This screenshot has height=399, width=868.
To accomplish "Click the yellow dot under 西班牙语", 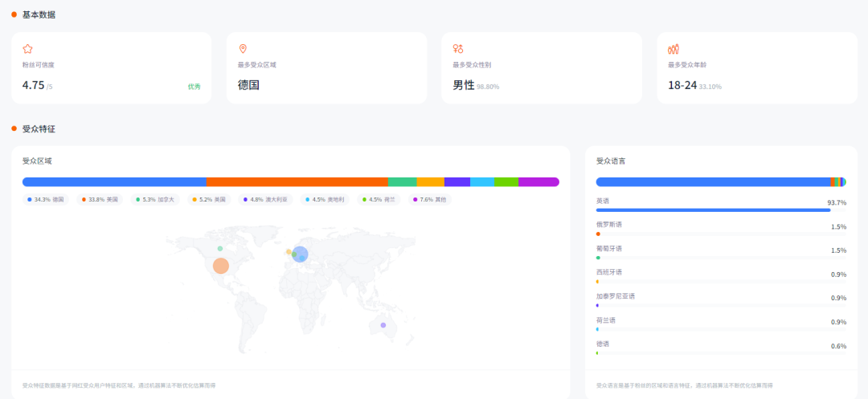I will 597,281.
